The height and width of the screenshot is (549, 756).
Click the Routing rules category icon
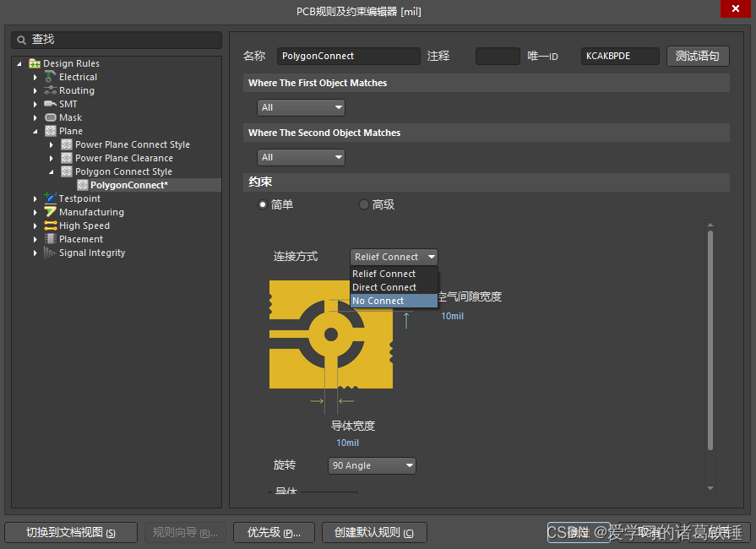[51, 90]
